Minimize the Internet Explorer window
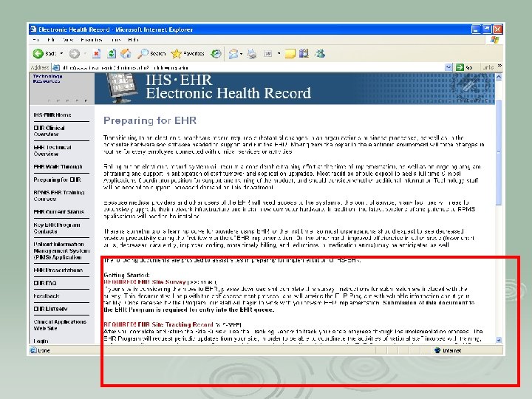This screenshot has height=399, width=532. 476,29
